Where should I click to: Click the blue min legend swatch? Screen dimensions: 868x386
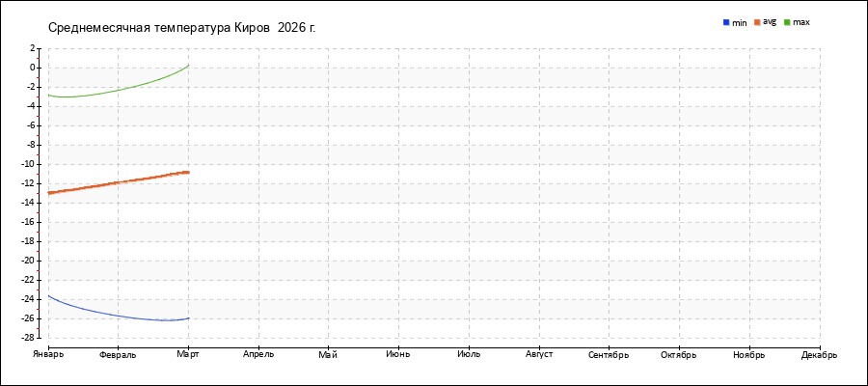tap(725, 21)
